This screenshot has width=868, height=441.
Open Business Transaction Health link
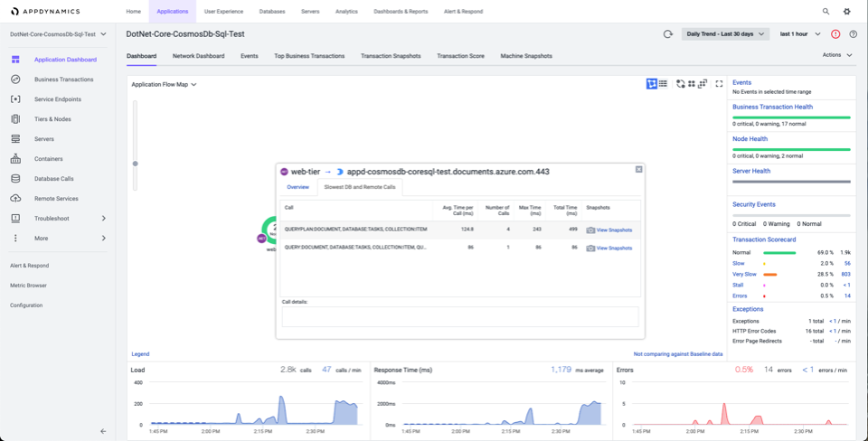click(773, 107)
